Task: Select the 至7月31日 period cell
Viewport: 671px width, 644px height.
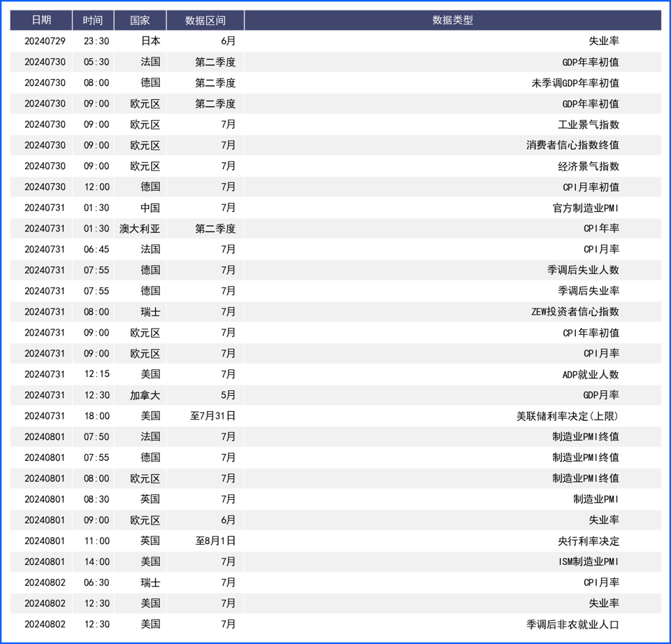Action: pyautogui.click(x=213, y=416)
